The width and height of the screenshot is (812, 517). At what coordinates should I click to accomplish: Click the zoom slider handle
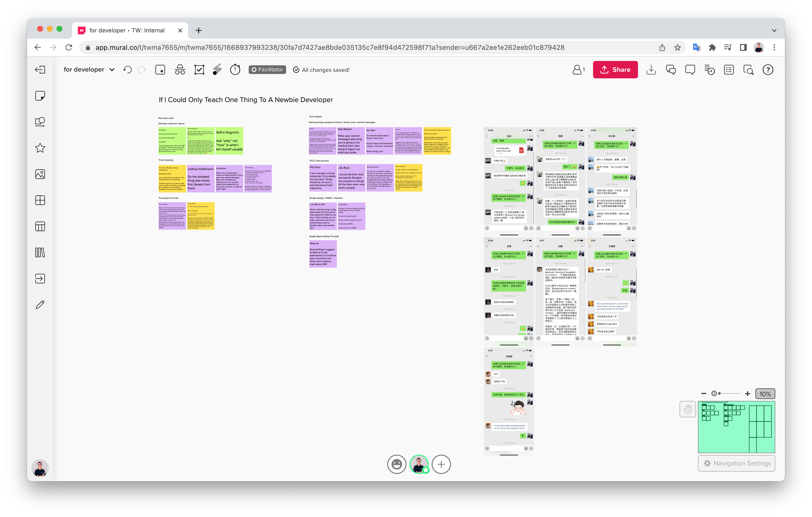[x=714, y=393]
